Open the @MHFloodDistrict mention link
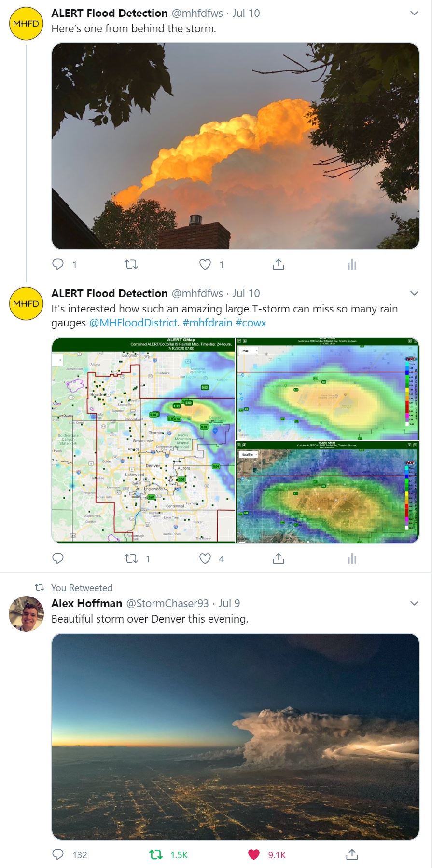 click(x=133, y=323)
